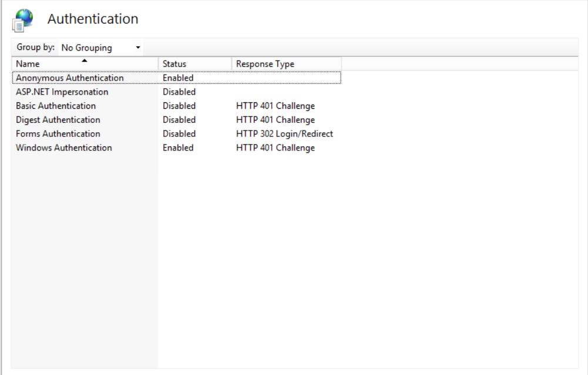
Task: Click the Disabled status of Basic Authentication
Action: [179, 106]
